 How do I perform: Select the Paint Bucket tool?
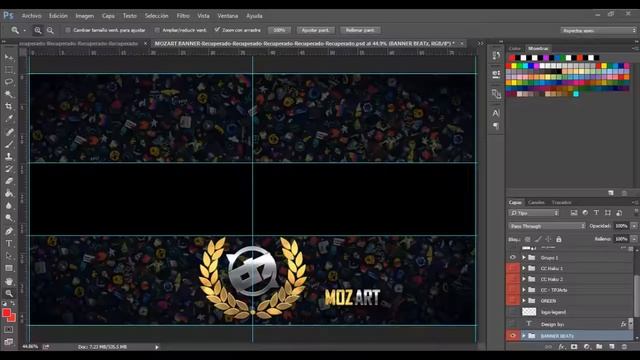[9, 193]
